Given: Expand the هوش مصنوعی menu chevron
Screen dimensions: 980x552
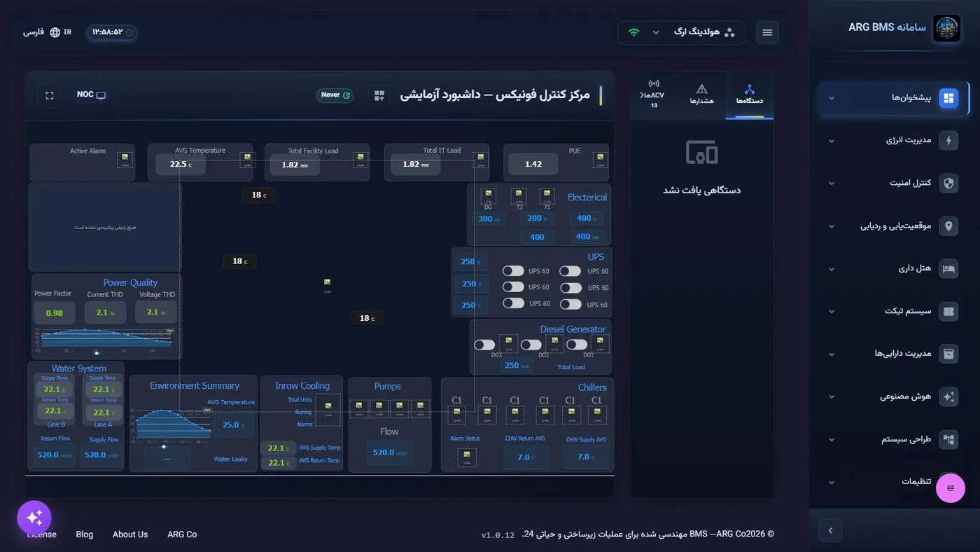Looking at the screenshot, I should click(x=832, y=396).
